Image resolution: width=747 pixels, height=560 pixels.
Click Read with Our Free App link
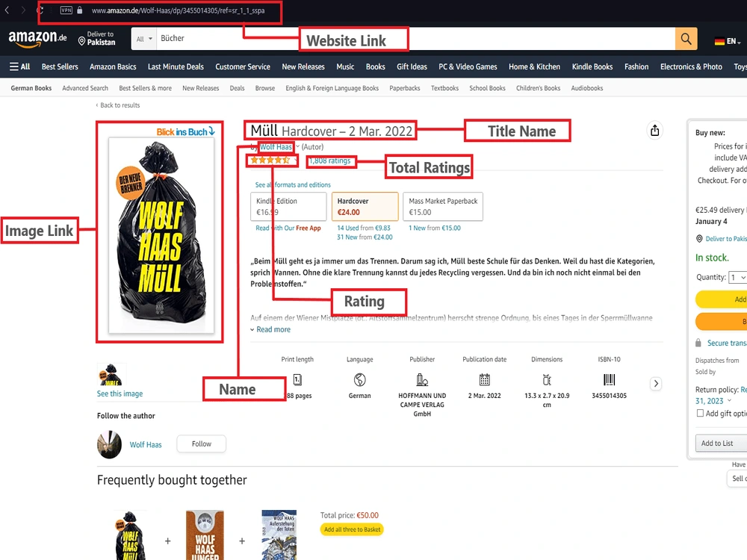point(288,228)
